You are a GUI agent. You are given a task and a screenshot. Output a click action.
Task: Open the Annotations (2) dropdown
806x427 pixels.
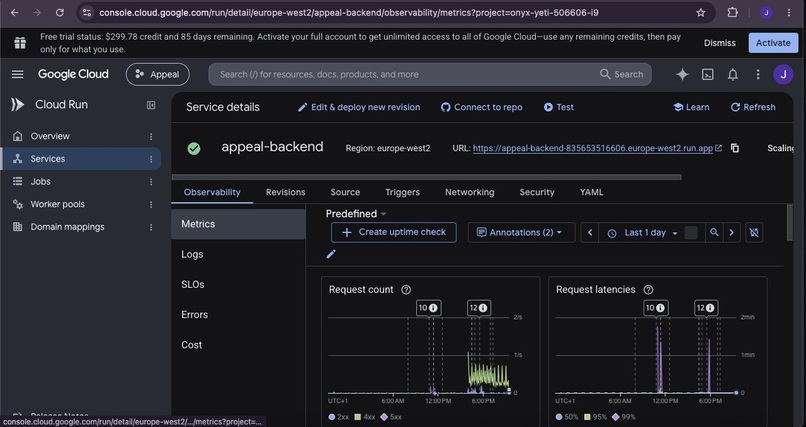[520, 232]
